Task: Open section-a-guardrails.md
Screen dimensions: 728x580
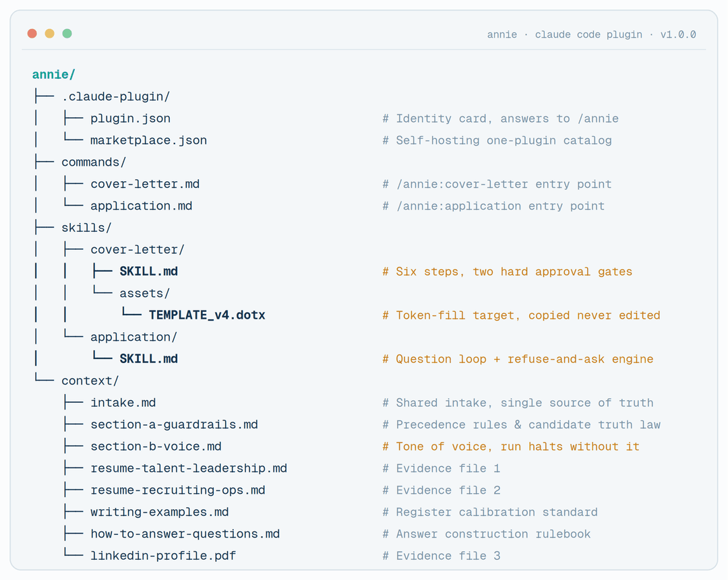Action: click(174, 424)
